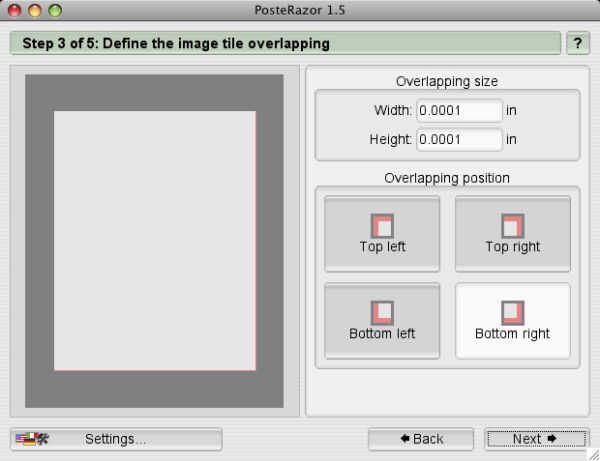Screen dimensions: 600x461
Task: Go Back to the previous step
Action: click(421, 439)
